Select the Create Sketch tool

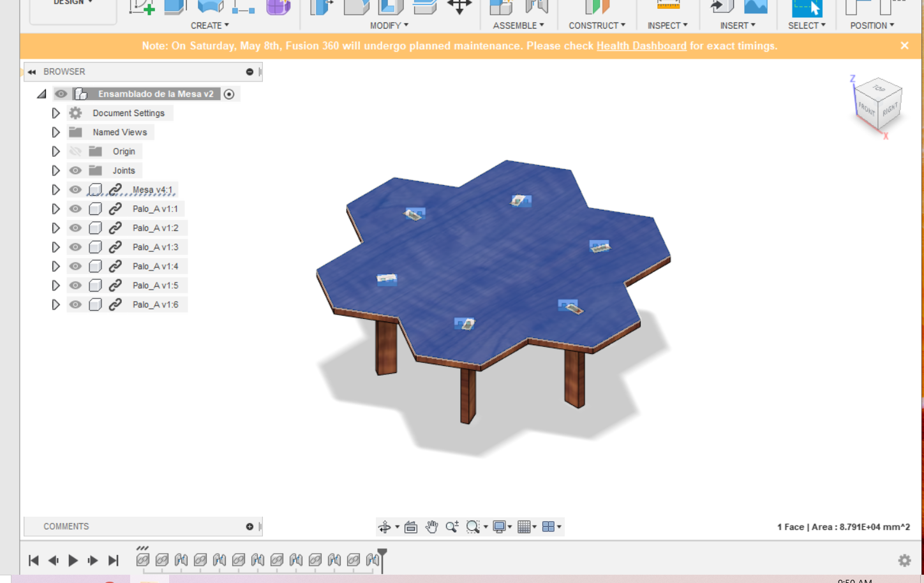141,7
